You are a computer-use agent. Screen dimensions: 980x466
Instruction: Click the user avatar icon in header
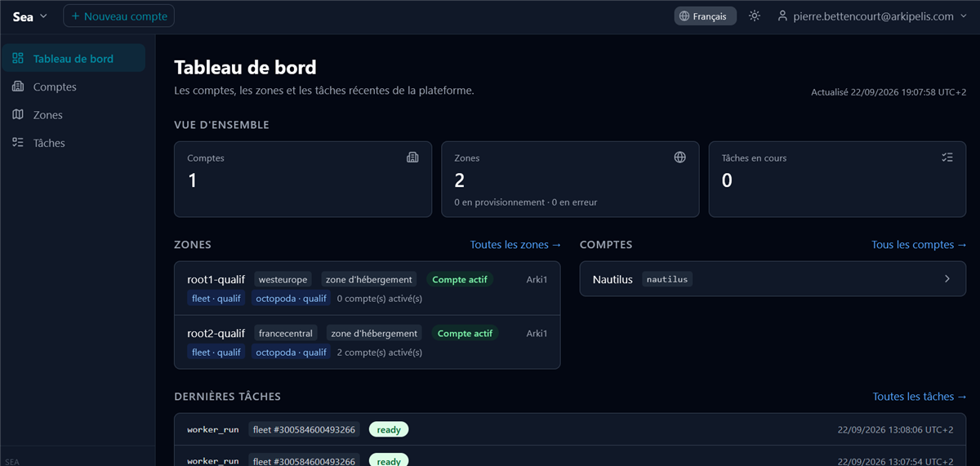[782, 16]
